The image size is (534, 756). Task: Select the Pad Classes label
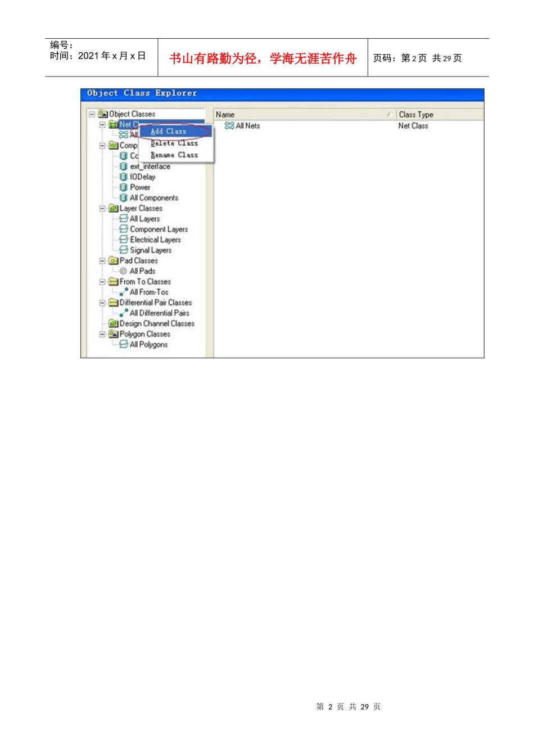(139, 260)
